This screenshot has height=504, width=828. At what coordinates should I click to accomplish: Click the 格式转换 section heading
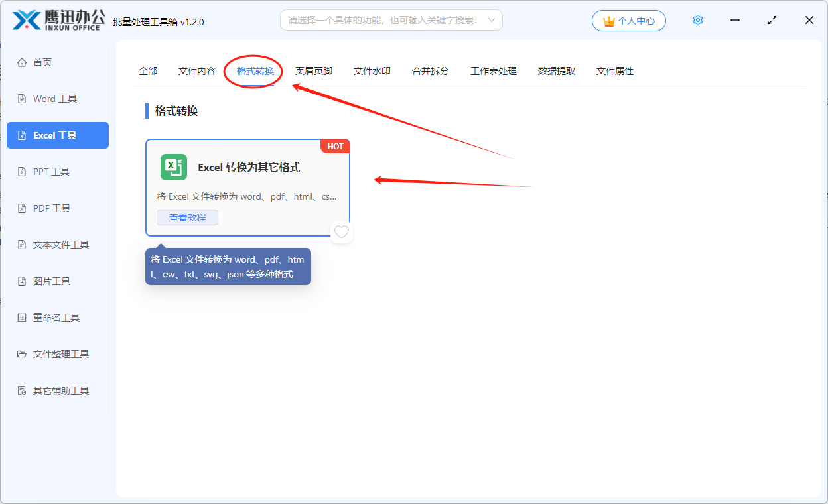pyautogui.click(x=176, y=111)
